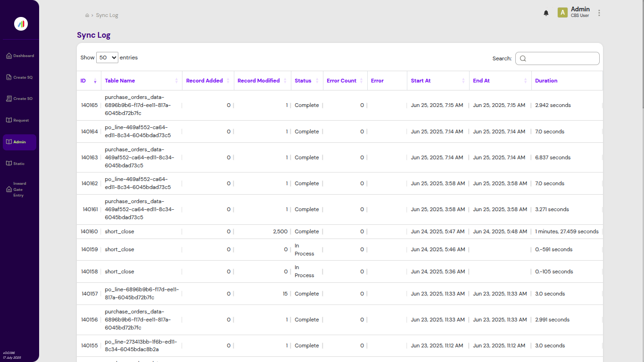Screen dimensions: 644x362
Task: Click the app logo in the sidebar
Action: [x=21, y=24]
